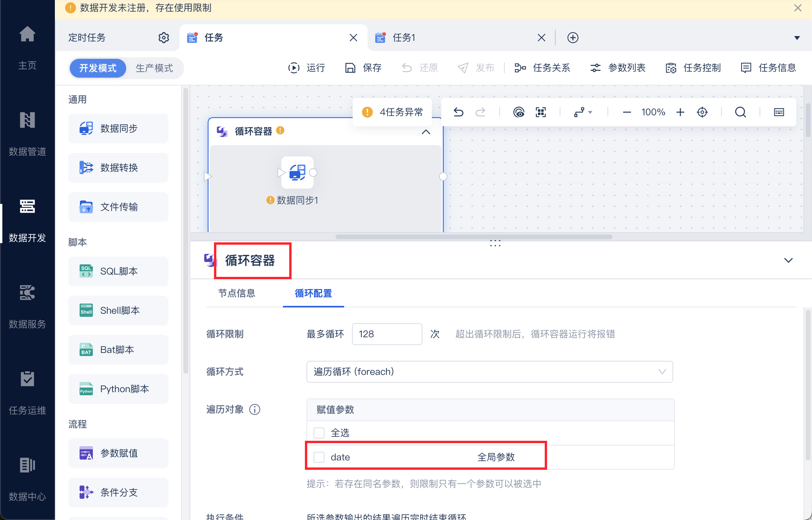The image size is (812, 520).
Task: Click the keyboard shortcuts icon
Action: [779, 112]
